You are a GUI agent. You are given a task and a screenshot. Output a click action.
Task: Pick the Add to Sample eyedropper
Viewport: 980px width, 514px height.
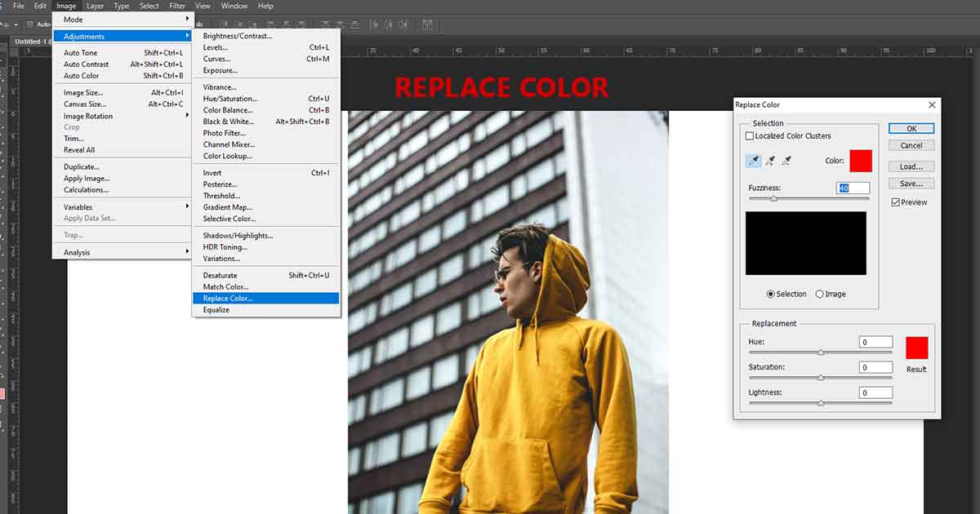(x=770, y=161)
